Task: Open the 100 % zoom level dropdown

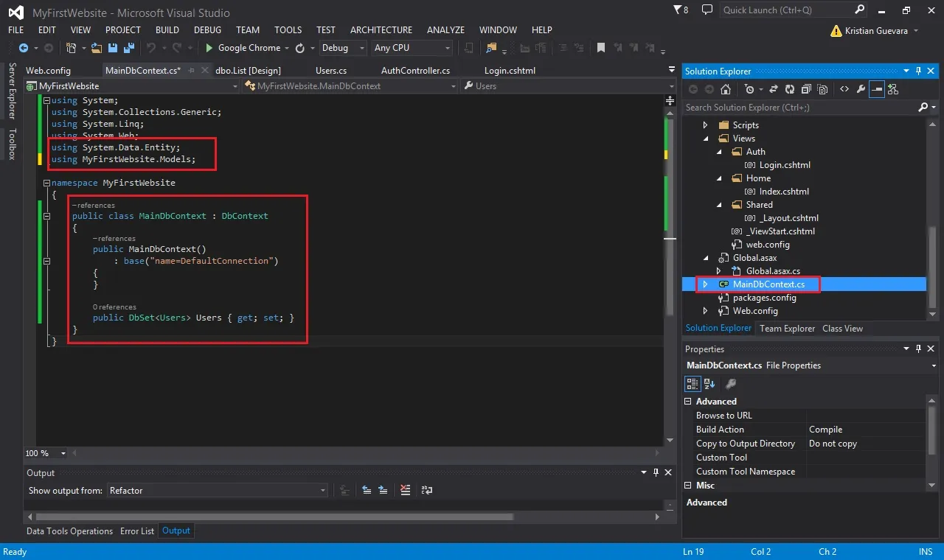Action: 46,453
